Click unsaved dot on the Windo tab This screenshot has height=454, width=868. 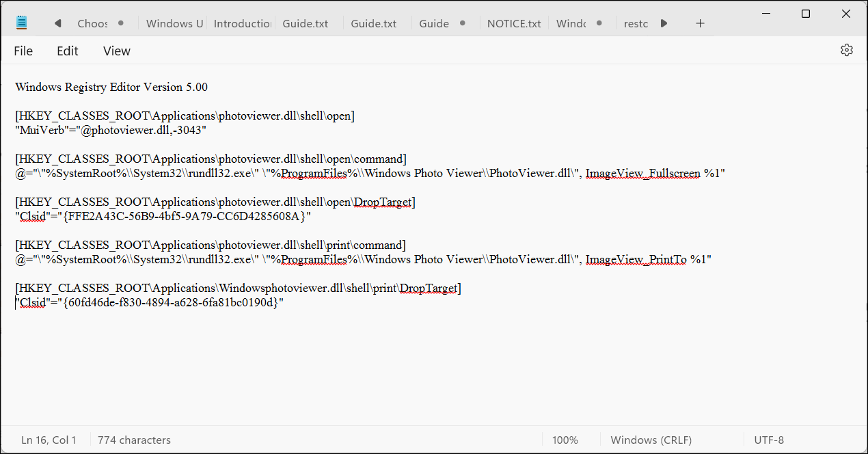(x=599, y=23)
